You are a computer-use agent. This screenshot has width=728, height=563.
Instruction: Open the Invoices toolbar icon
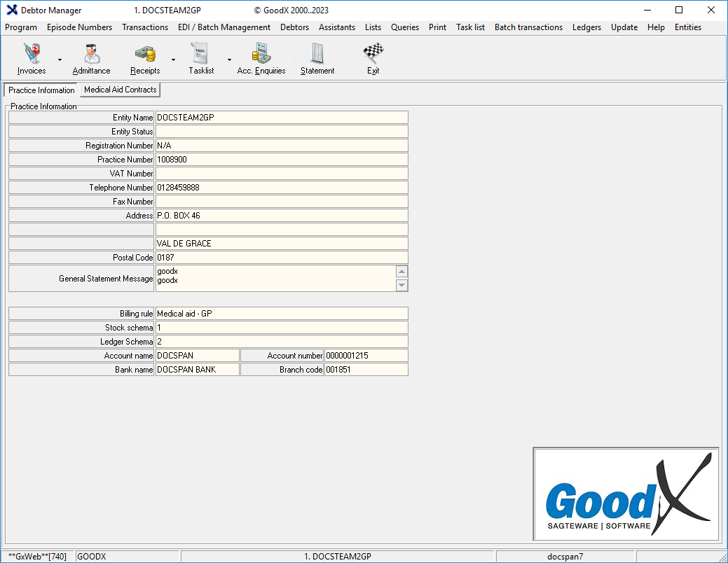(32, 58)
